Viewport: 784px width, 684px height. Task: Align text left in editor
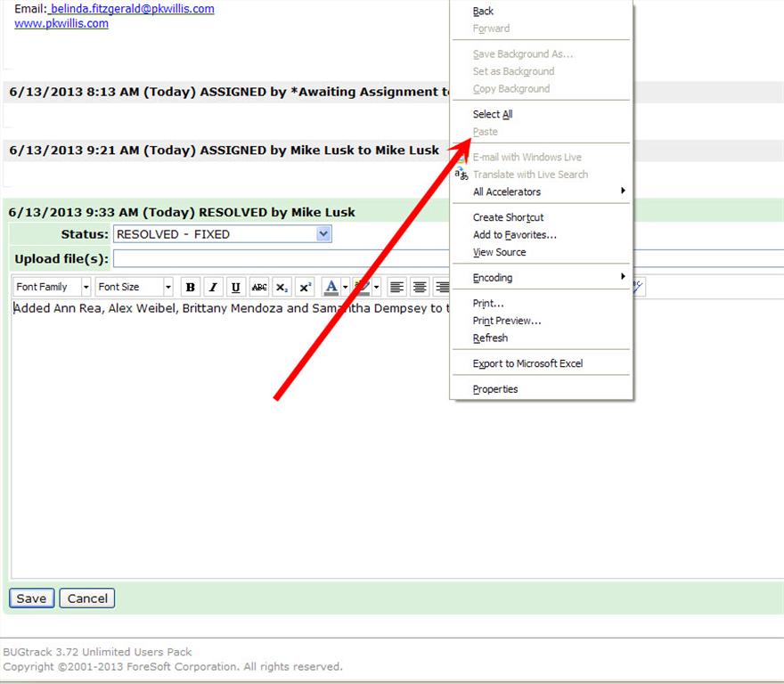[396, 287]
